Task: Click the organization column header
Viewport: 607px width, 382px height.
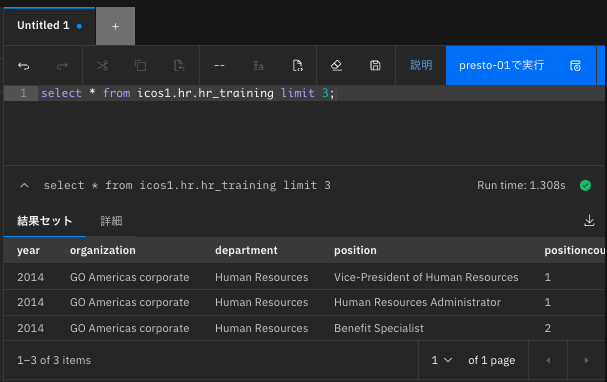Action: point(103,250)
